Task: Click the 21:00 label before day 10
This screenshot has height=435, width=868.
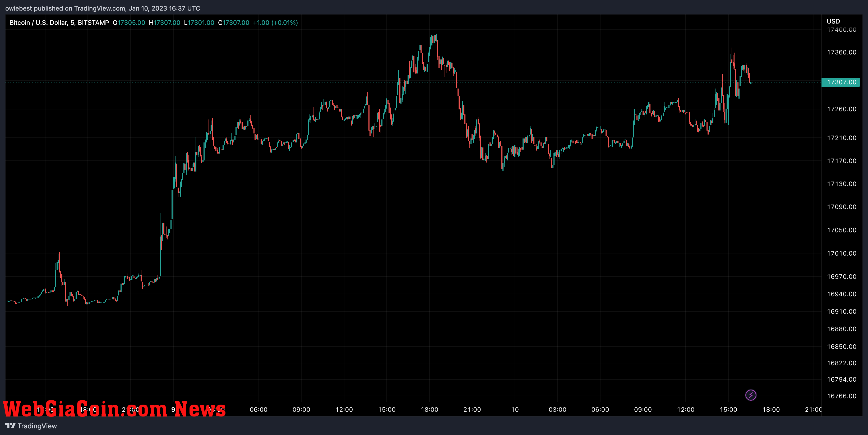Action: pyautogui.click(x=472, y=410)
